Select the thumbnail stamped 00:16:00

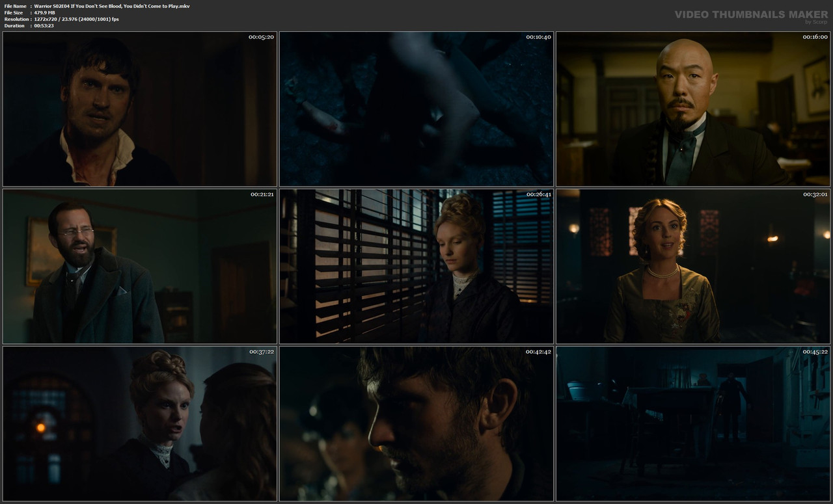[693, 109]
